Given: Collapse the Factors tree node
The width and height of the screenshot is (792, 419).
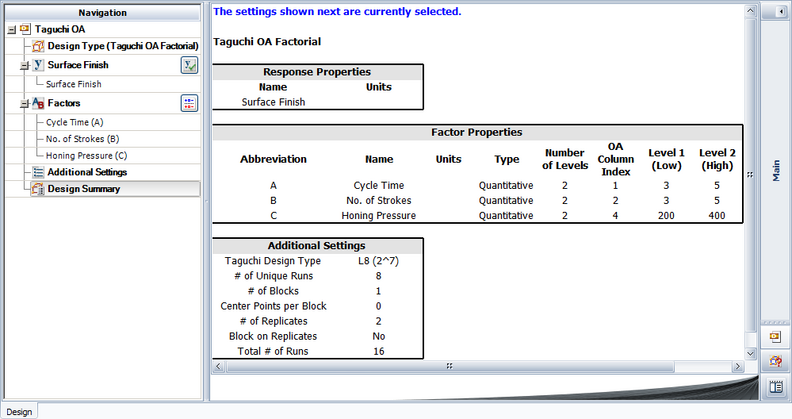Looking at the screenshot, I should click(24, 104).
